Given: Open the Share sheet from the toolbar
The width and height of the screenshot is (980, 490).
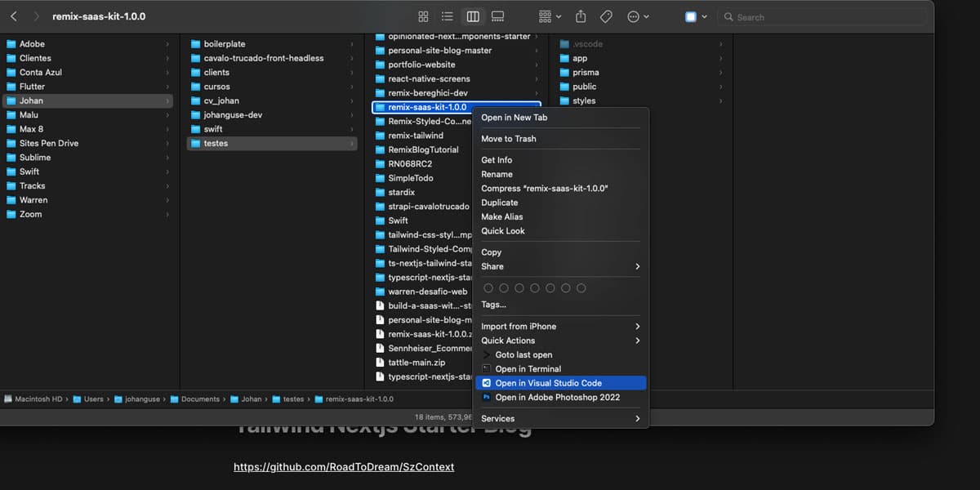Looking at the screenshot, I should [581, 16].
